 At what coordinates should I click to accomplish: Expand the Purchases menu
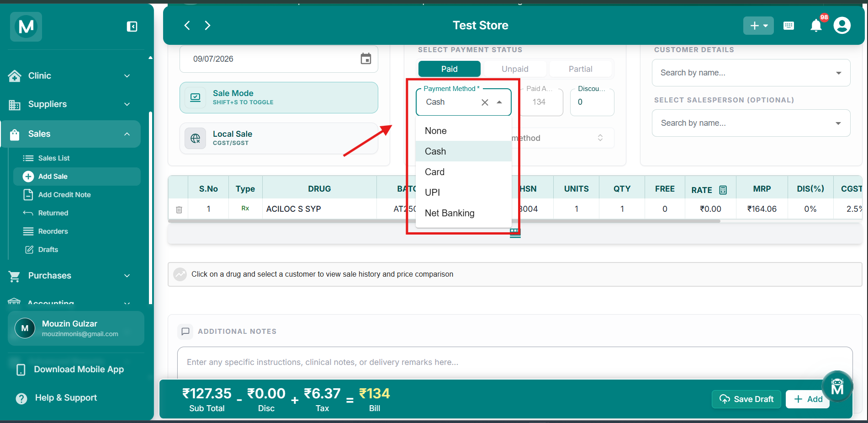pyautogui.click(x=71, y=276)
